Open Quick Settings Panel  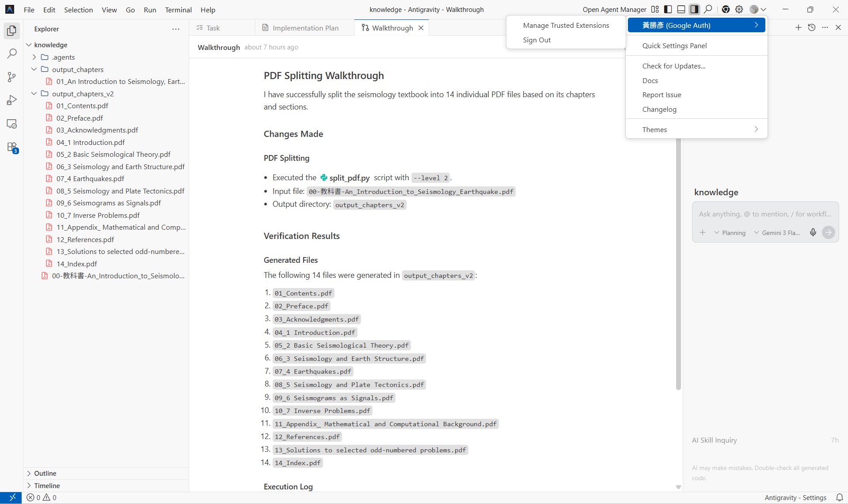[696, 45]
